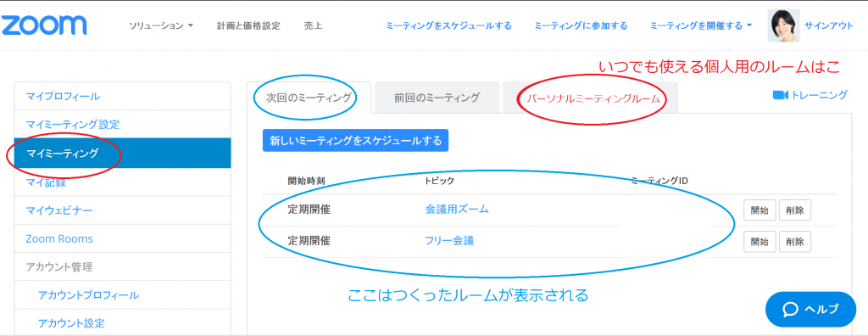The image size is (868, 336).
Task: Open マイウェビナー in the sidebar
Action: [122, 210]
